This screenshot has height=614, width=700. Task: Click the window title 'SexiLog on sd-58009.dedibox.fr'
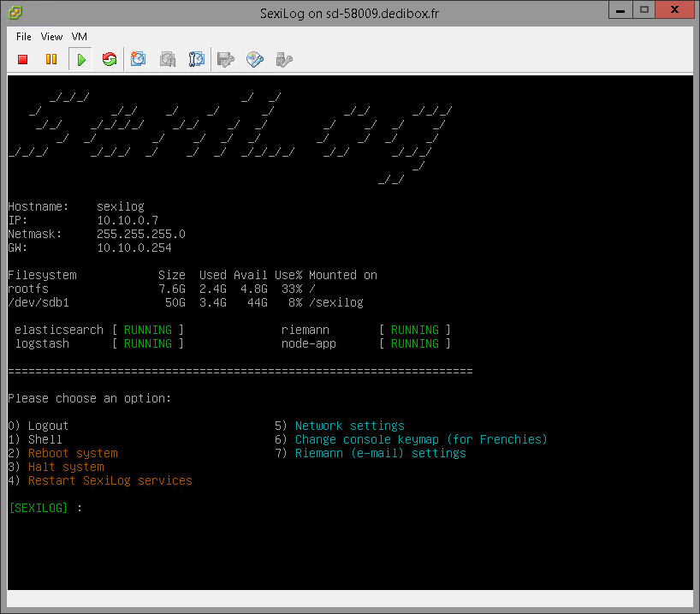point(349,14)
